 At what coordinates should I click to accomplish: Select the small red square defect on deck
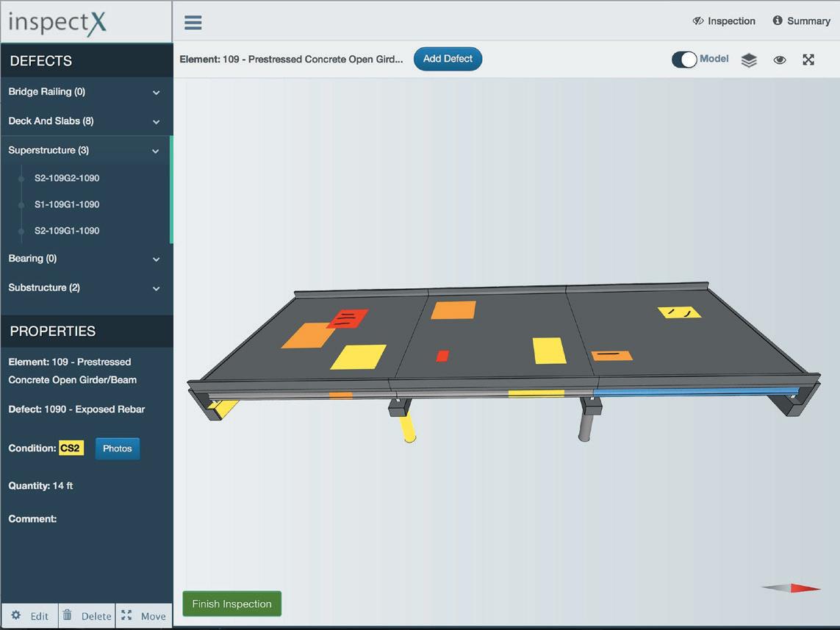click(442, 356)
